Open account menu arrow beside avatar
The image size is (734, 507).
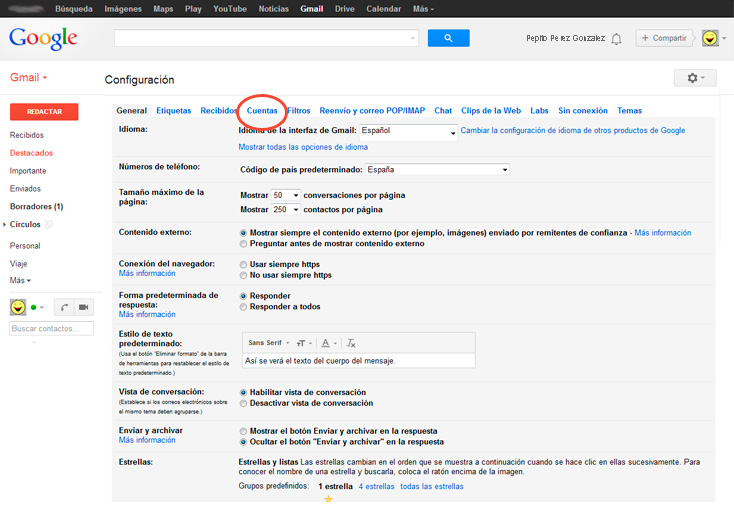725,38
